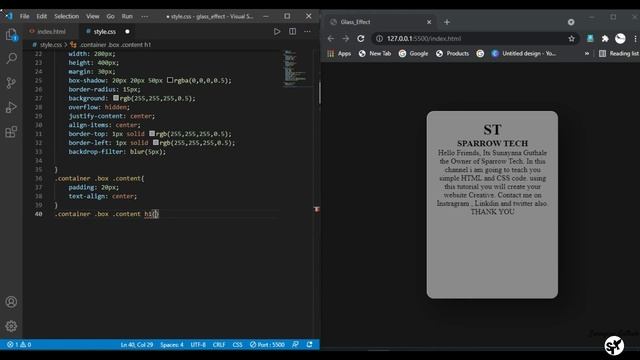
Task: Open the Extensions view
Action: tap(11, 132)
